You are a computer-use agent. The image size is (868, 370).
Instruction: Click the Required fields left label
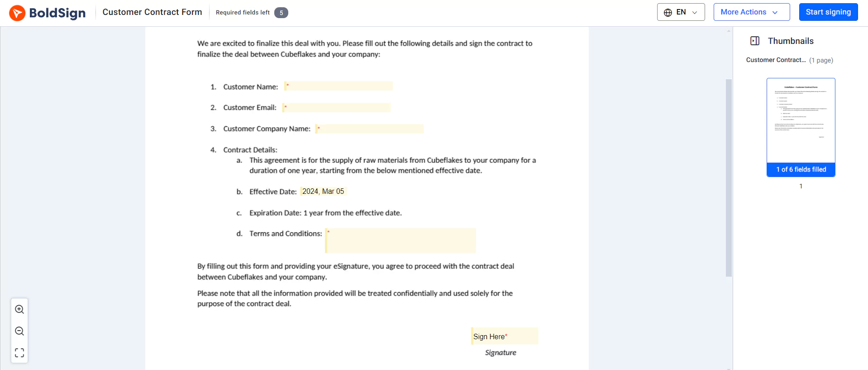coord(242,12)
